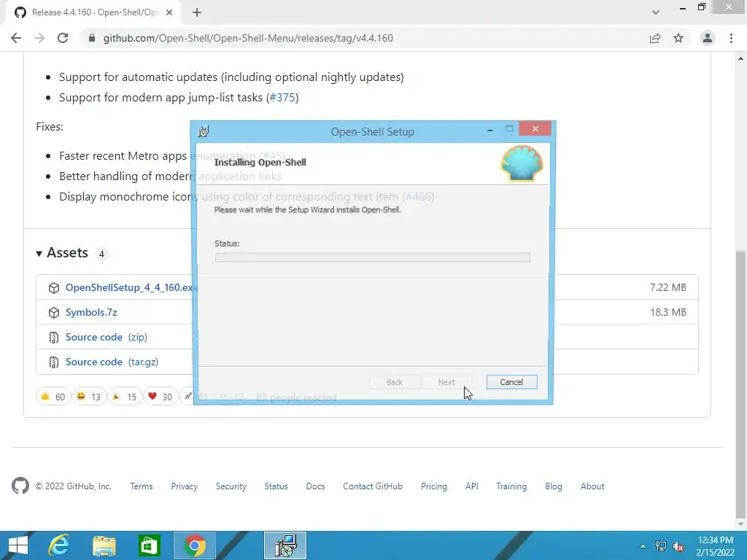Click laugh reaction 13
The height and width of the screenshot is (560, 747).
[x=88, y=396]
